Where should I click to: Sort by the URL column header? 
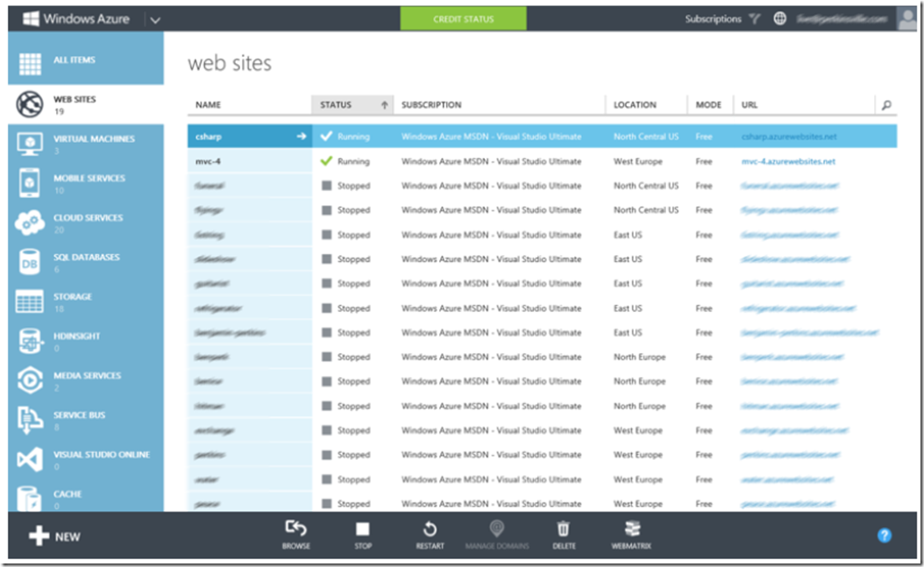(x=750, y=105)
